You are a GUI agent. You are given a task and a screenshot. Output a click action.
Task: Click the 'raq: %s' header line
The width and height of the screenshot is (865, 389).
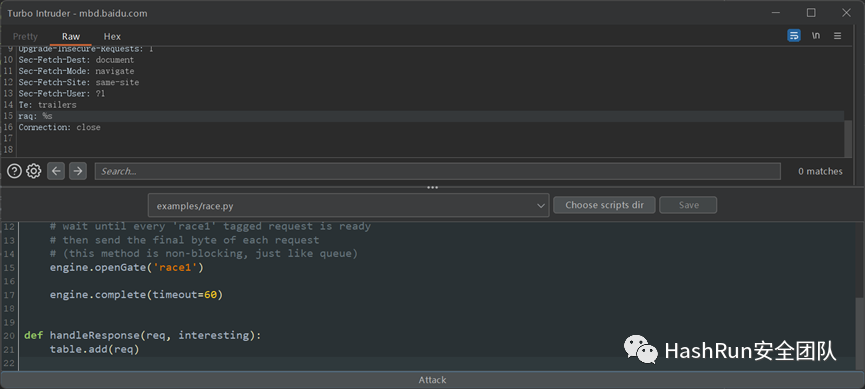35,116
